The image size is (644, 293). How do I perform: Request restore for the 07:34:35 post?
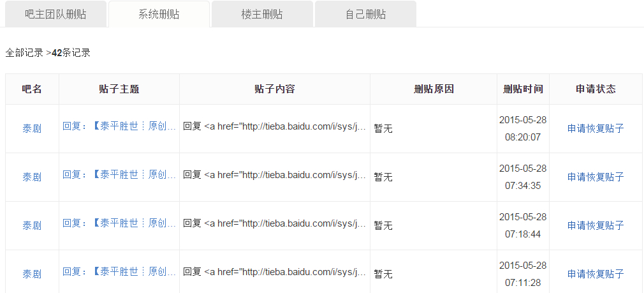596,177
